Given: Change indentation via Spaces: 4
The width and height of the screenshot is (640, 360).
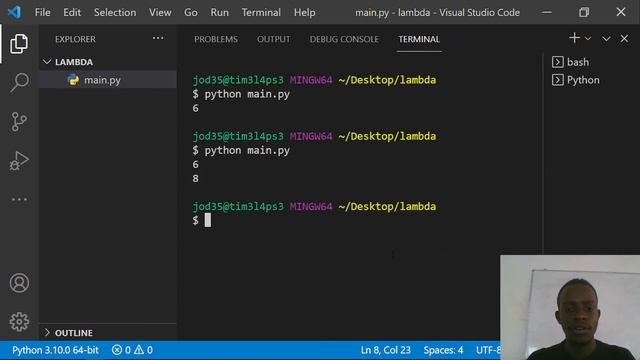Looking at the screenshot, I should tap(443, 350).
